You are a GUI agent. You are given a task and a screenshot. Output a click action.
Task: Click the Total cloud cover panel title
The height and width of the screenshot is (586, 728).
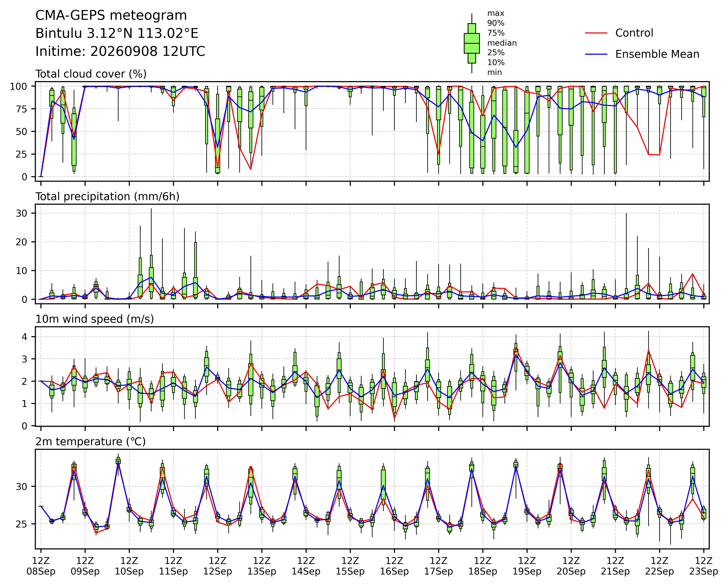click(91, 74)
